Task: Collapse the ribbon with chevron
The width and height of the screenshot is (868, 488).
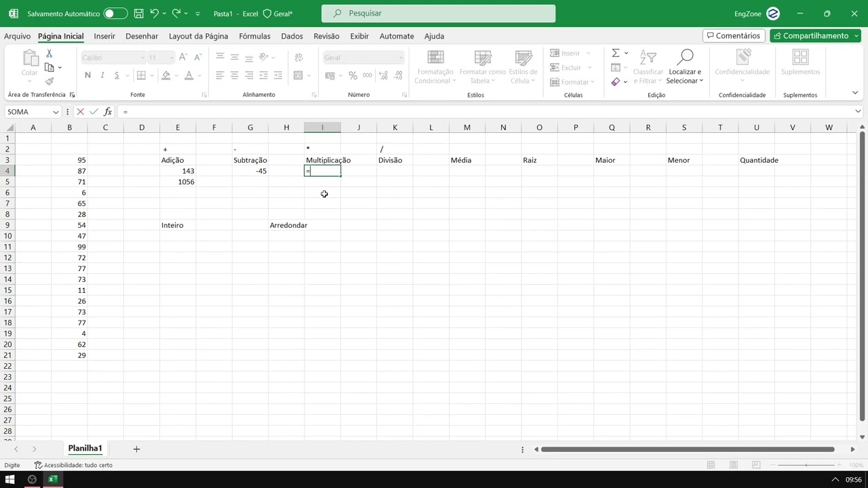Action: tap(855, 93)
